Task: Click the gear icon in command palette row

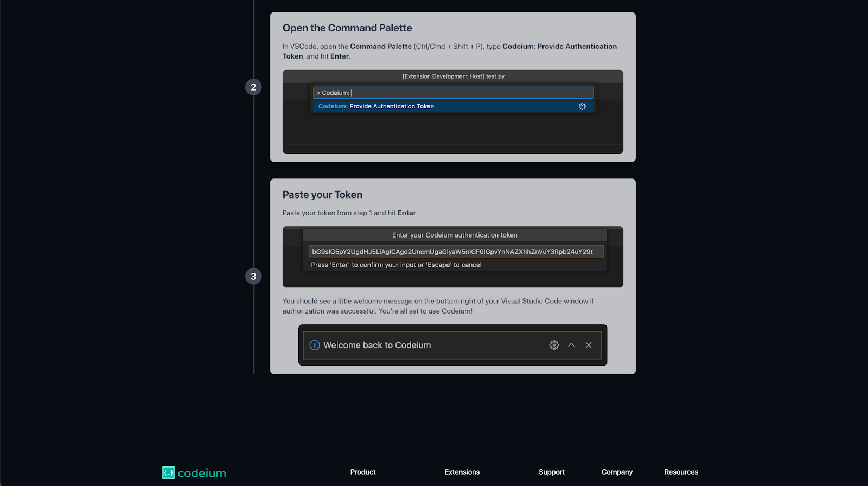Action: point(582,106)
